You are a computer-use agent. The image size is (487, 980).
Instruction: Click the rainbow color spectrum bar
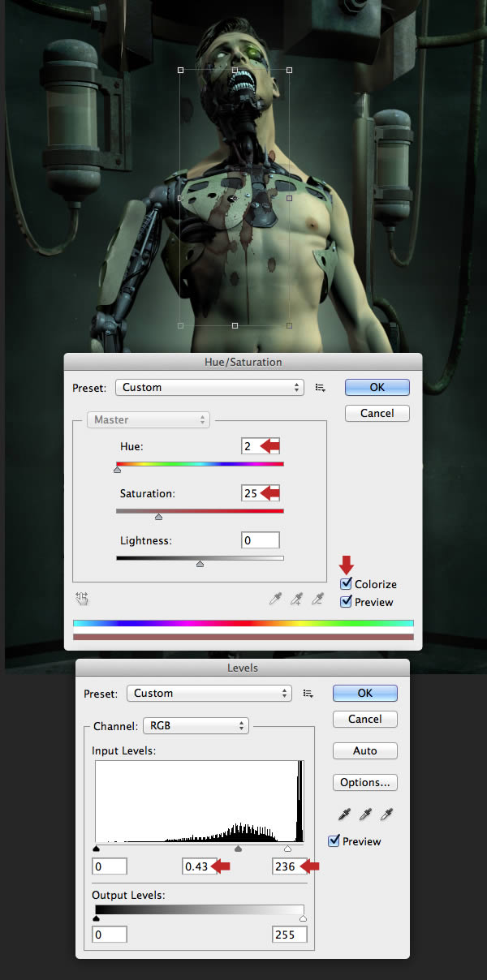click(x=243, y=623)
